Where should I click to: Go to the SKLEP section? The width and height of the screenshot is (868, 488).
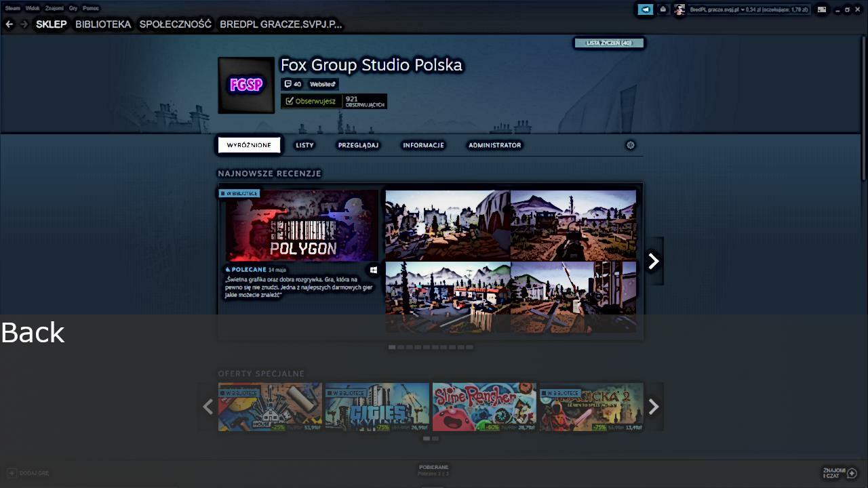point(52,24)
